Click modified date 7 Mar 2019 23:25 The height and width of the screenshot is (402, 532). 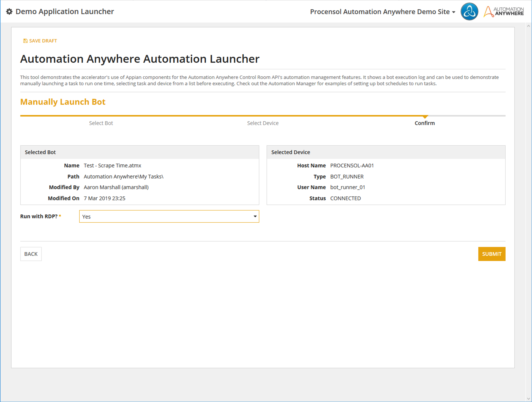(104, 198)
